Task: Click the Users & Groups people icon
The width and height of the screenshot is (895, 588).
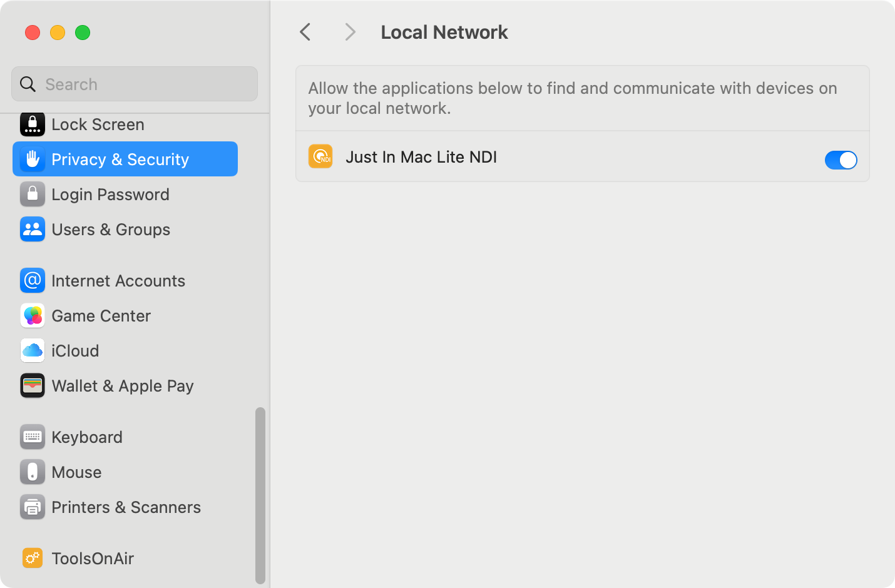Action: 33,230
